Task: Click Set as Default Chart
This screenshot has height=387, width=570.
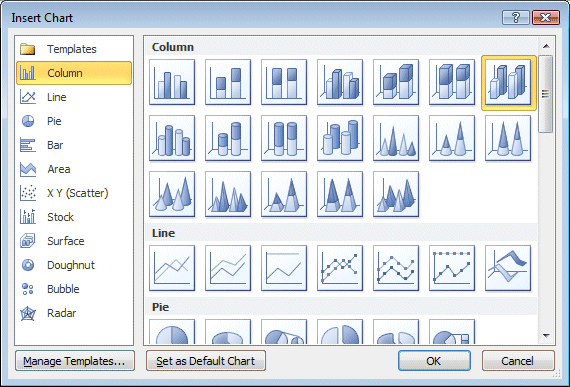Action: click(206, 361)
